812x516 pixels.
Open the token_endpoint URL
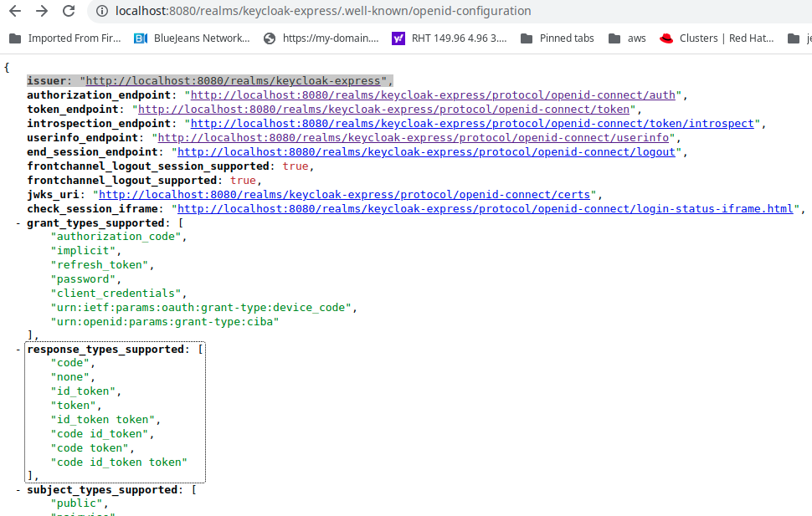383,110
